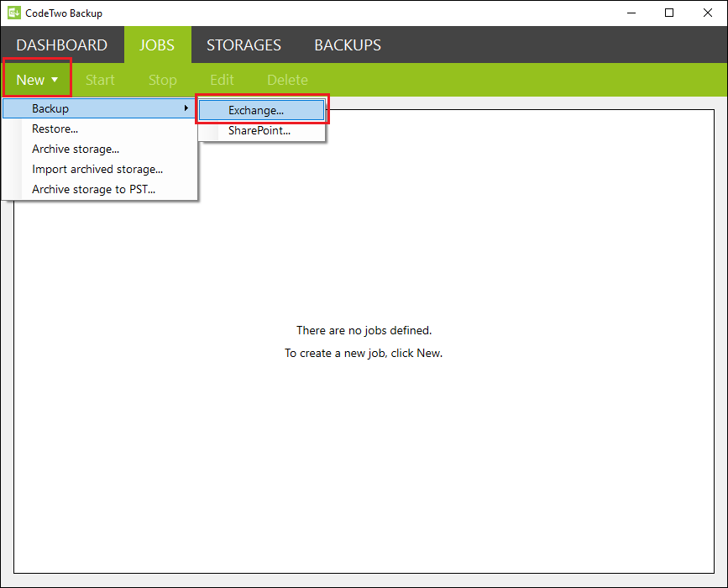This screenshot has height=588, width=728.
Task: Click the Delete toolbar button
Action: pyautogui.click(x=287, y=80)
